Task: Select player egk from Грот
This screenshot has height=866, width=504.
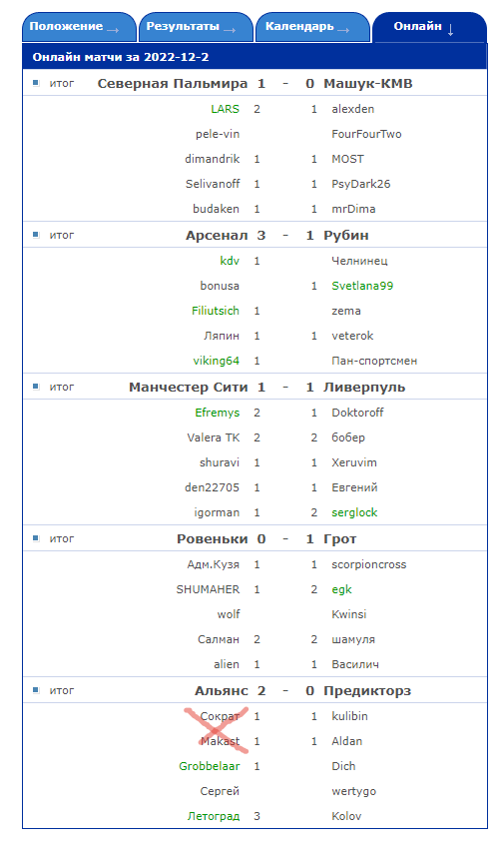Action: coord(341,589)
